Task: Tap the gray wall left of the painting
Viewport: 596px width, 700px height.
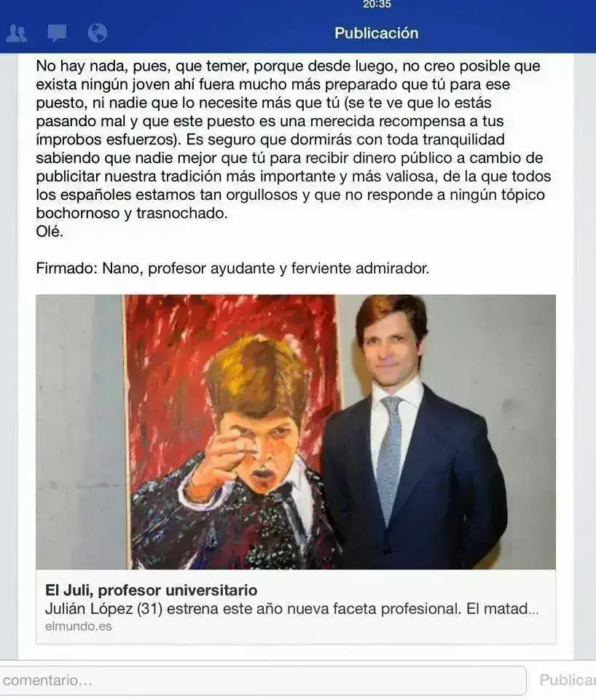Action: (x=79, y=432)
